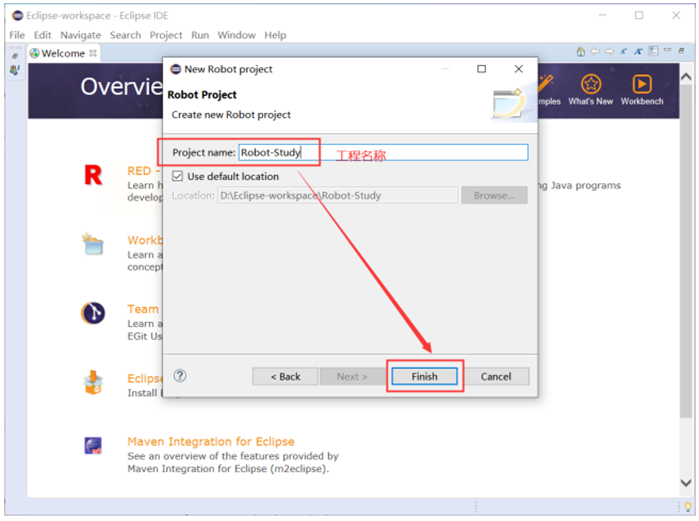
Task: Uncheck Use default location checkbox
Action: pyautogui.click(x=177, y=176)
